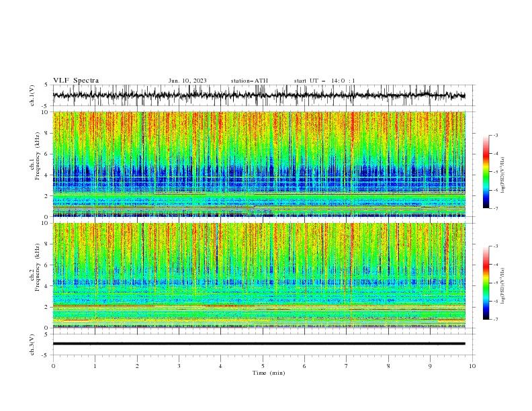Click time axis tick label "4"

220,366
